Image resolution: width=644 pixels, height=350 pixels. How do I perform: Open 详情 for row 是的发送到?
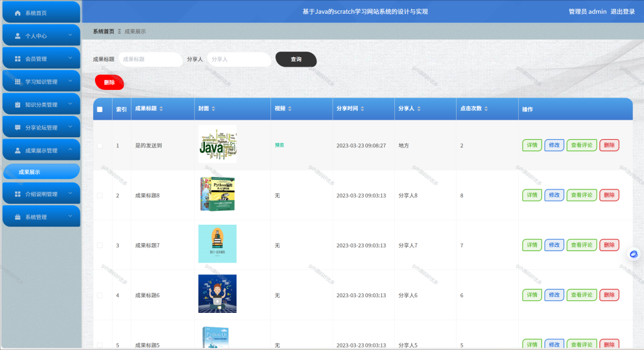pos(532,145)
